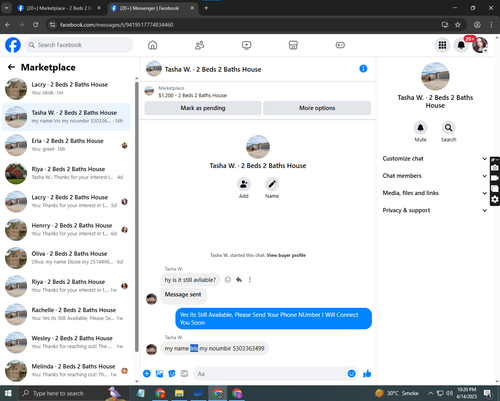500x401 pixels.
Task: Click the browser address bar URL
Action: click(x=117, y=25)
